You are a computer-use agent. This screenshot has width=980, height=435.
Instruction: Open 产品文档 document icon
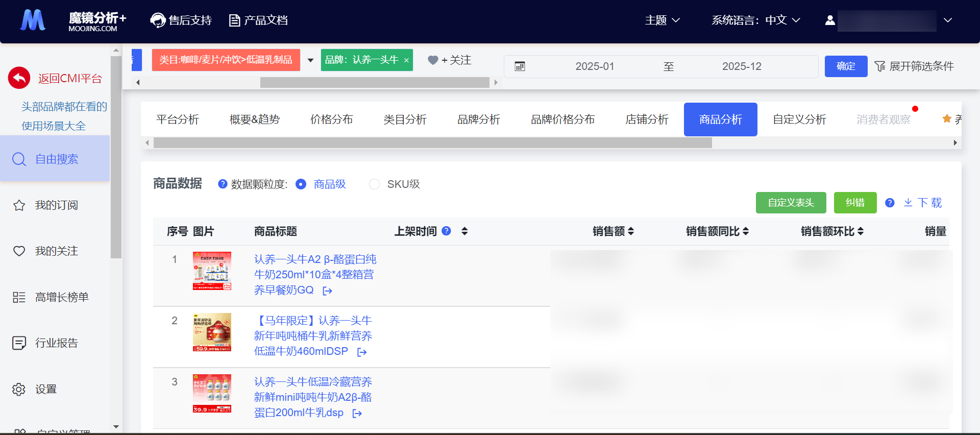(234, 20)
